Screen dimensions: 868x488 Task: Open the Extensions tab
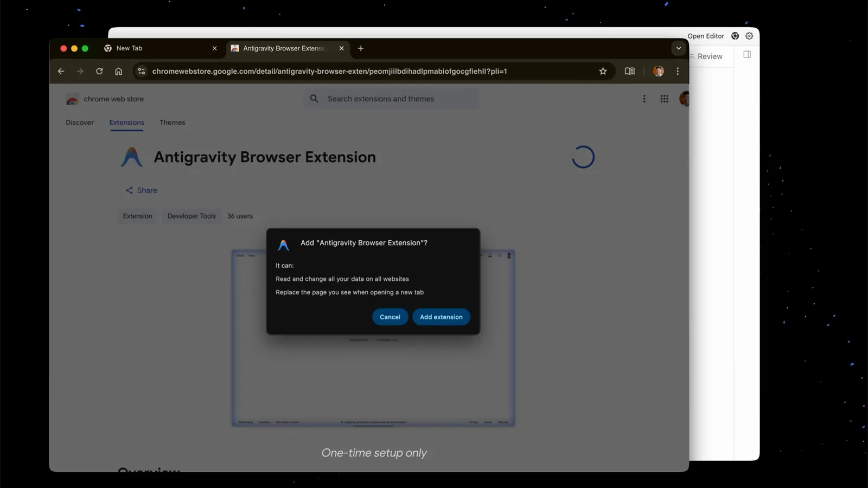click(x=126, y=123)
